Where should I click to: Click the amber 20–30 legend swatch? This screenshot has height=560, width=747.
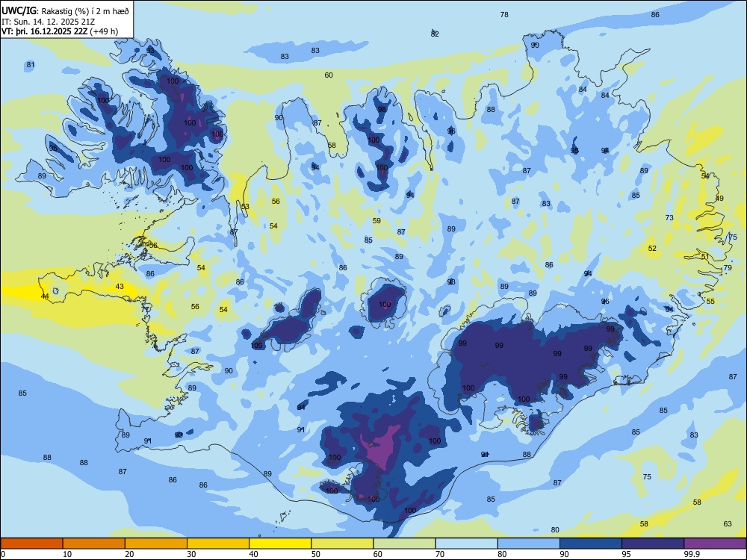click(x=156, y=544)
